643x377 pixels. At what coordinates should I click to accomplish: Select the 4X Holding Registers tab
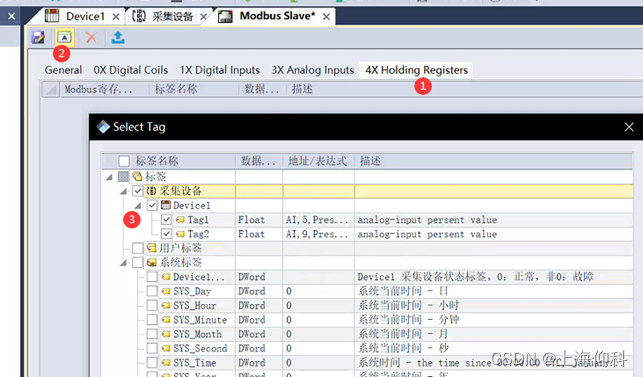coord(416,70)
